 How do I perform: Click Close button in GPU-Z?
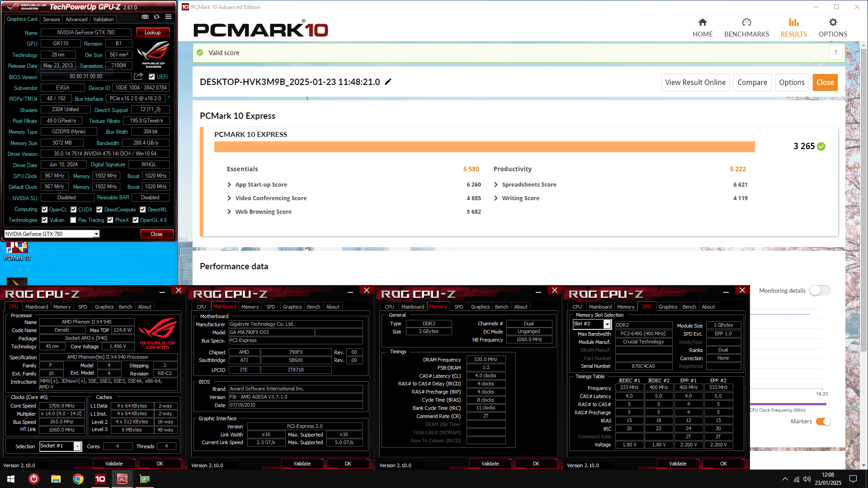(156, 234)
